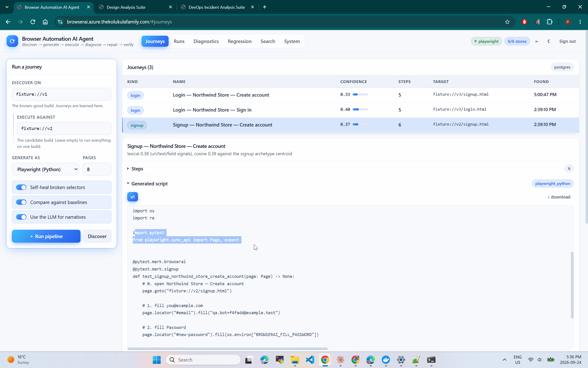Download the generated script
Screen dimensions: 588x368
pyautogui.click(x=559, y=197)
